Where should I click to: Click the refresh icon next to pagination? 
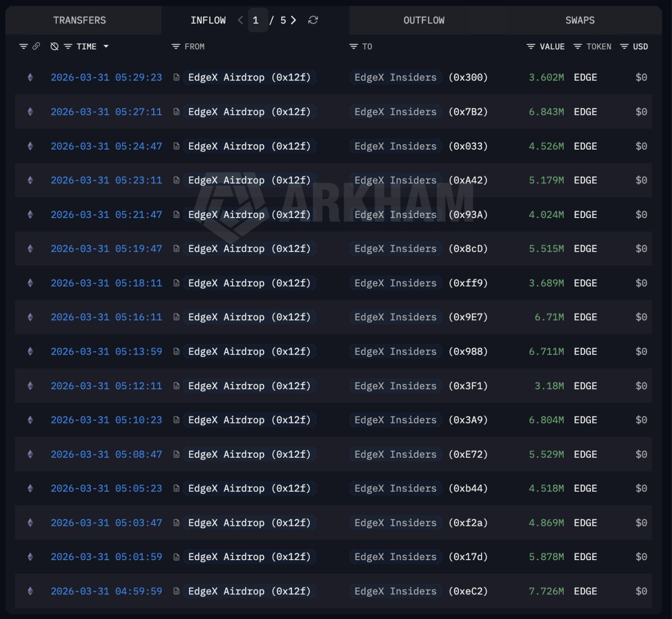coord(313,20)
